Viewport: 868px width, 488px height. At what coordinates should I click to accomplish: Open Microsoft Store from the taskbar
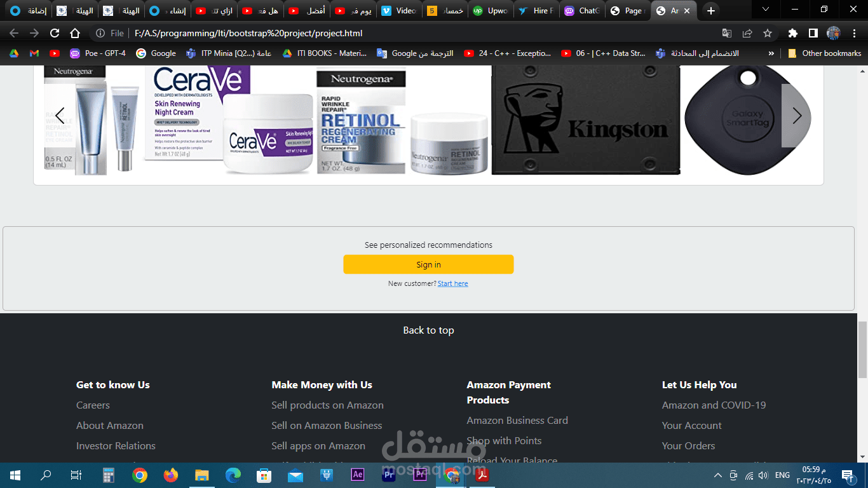(x=264, y=475)
